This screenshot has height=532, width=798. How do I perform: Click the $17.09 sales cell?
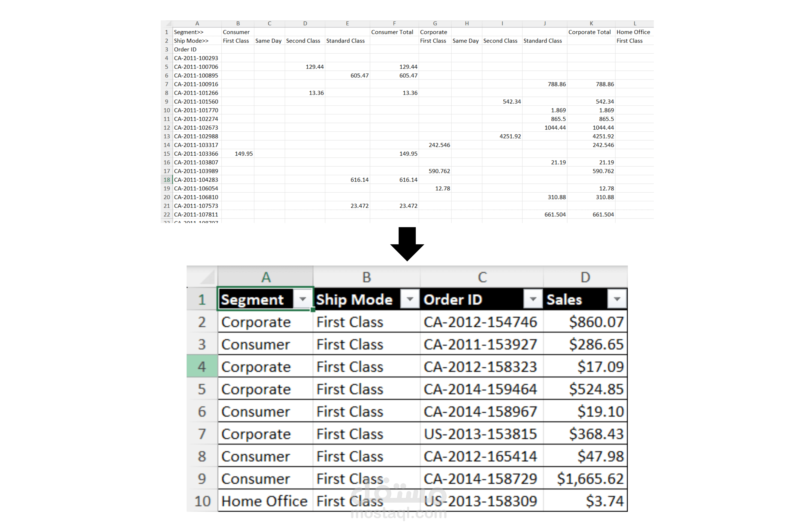tap(585, 366)
